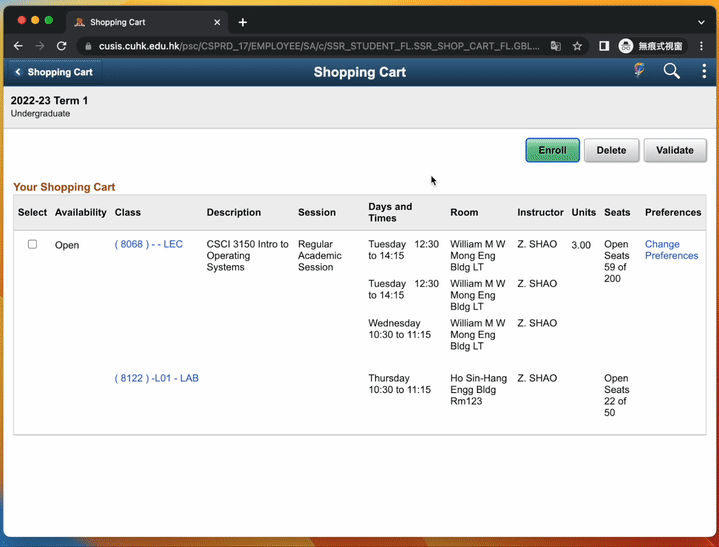The image size is (719, 547).
Task: Close the Shopping Cart tab
Action: (217, 22)
